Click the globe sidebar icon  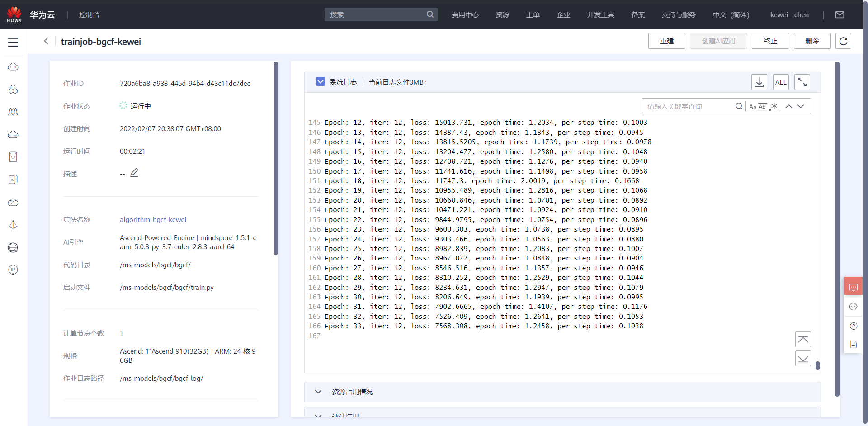(x=13, y=247)
